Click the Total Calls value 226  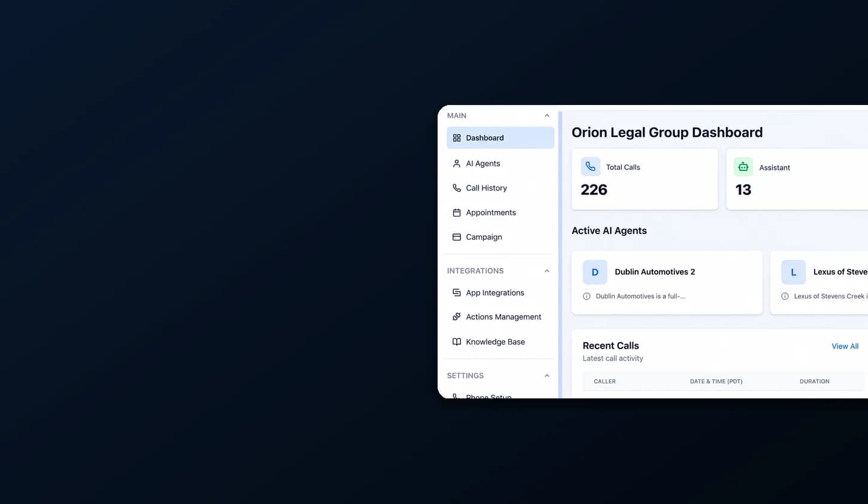(594, 190)
